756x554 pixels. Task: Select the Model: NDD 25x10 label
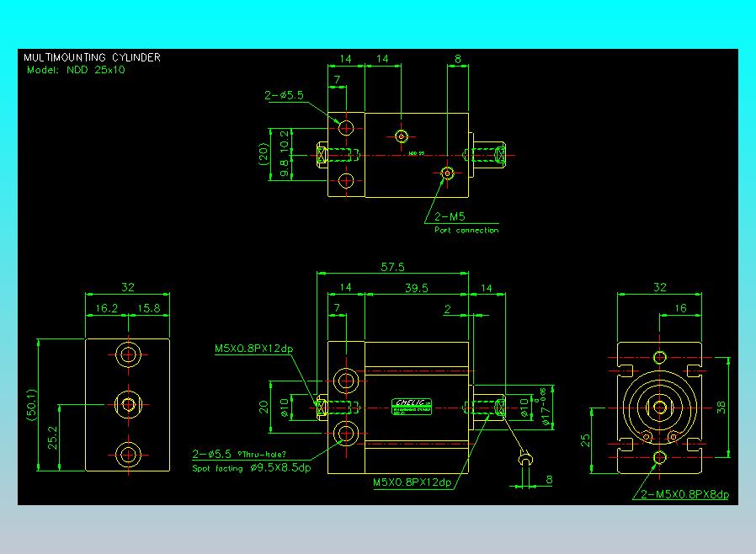point(76,70)
